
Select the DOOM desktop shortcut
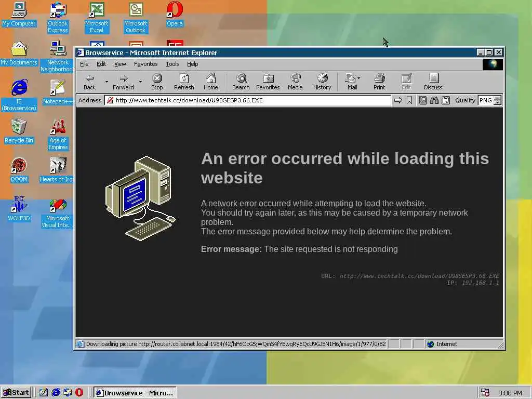coord(19,170)
